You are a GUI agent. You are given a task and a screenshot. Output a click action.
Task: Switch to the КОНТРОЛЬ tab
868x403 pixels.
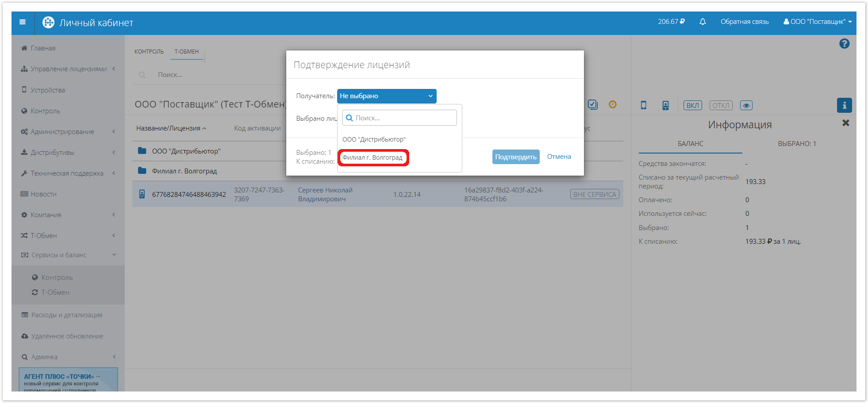pyautogui.click(x=149, y=52)
